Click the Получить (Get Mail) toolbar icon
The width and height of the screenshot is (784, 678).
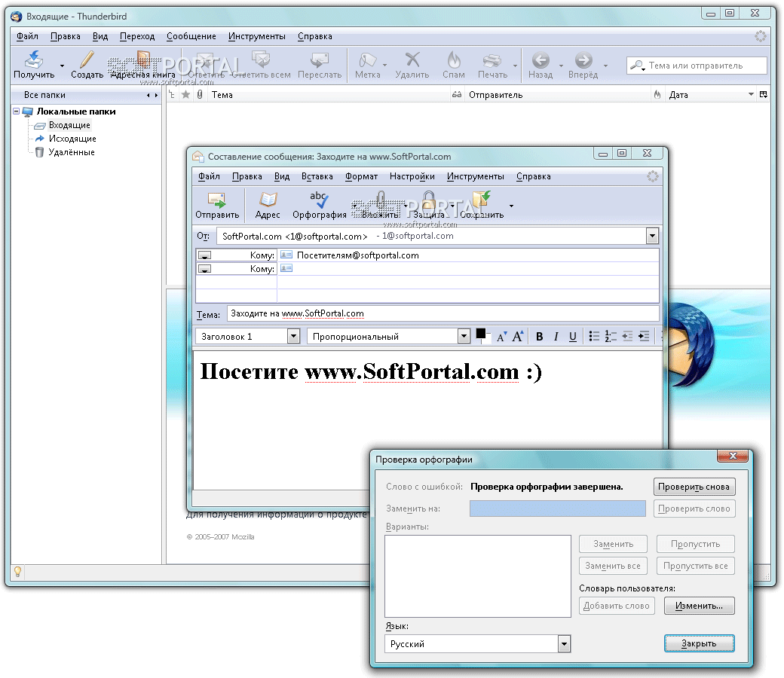point(33,60)
